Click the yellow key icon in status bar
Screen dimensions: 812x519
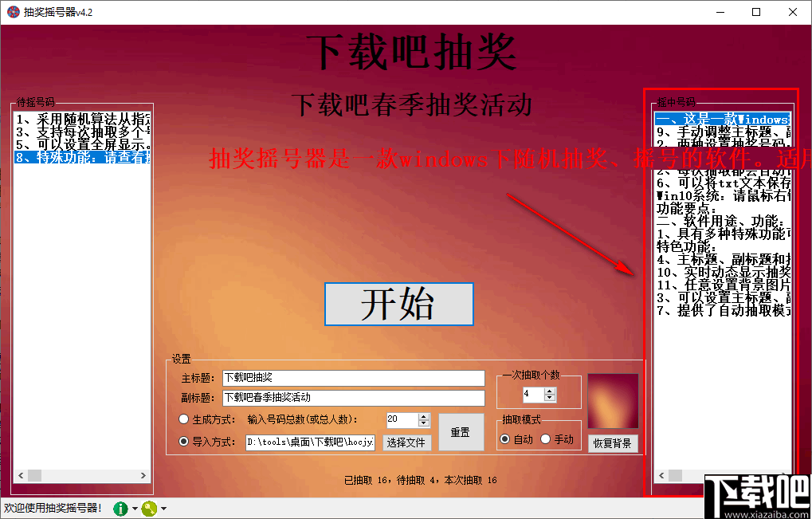pos(150,508)
